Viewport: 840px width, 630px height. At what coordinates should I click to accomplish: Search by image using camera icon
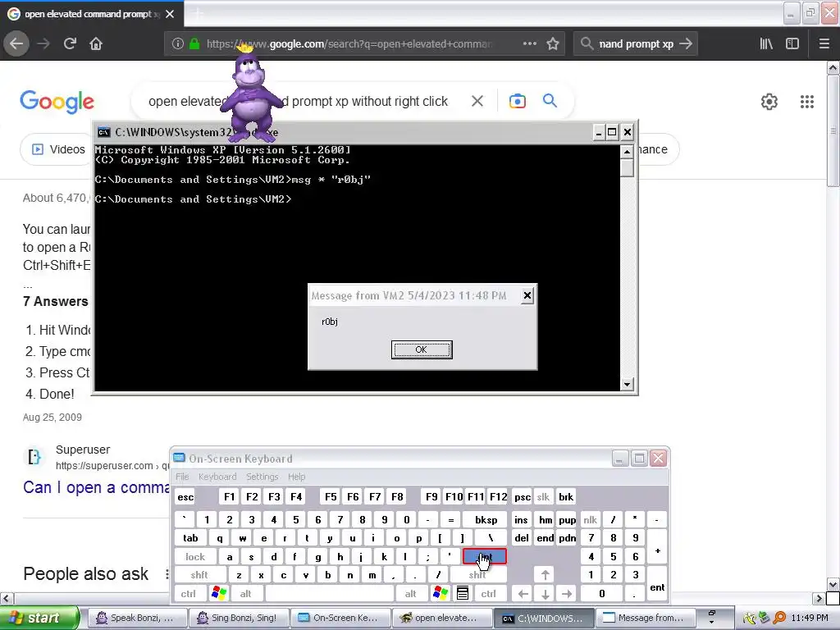tap(517, 101)
